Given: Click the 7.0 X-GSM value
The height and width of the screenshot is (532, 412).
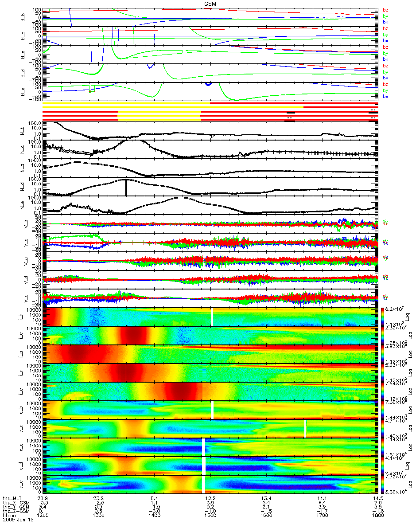Looking at the screenshot, I should 377,503.
